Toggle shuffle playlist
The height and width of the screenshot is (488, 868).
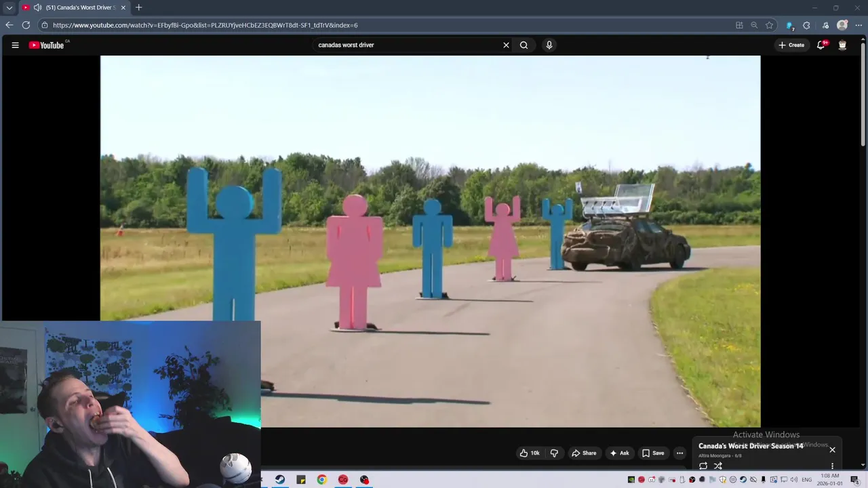coord(718,466)
